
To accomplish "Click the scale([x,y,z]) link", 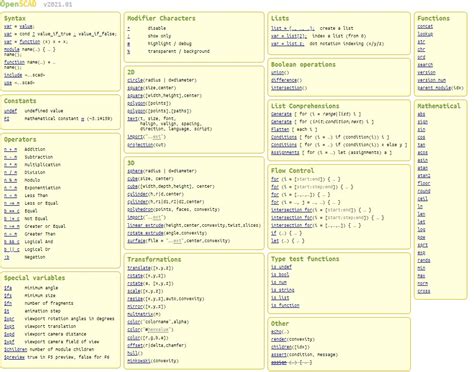I will [x=134, y=291].
